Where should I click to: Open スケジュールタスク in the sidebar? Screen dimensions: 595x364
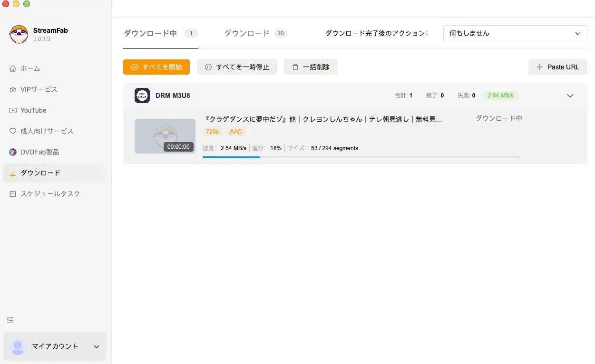click(55, 194)
